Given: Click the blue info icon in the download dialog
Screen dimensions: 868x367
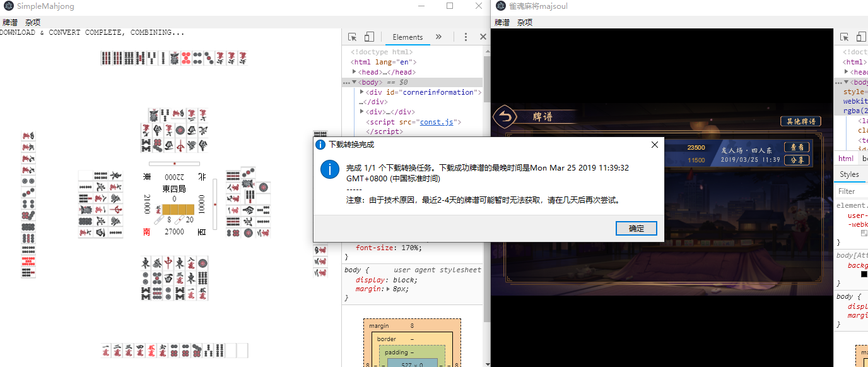Looking at the screenshot, I should coord(330,169).
